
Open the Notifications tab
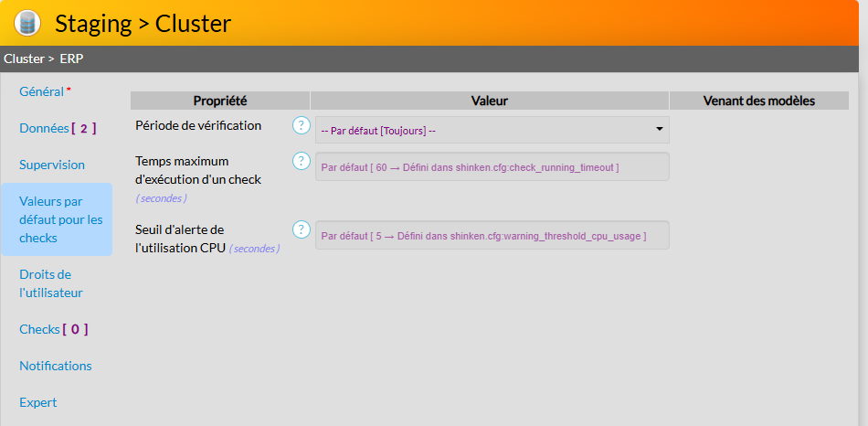56,366
